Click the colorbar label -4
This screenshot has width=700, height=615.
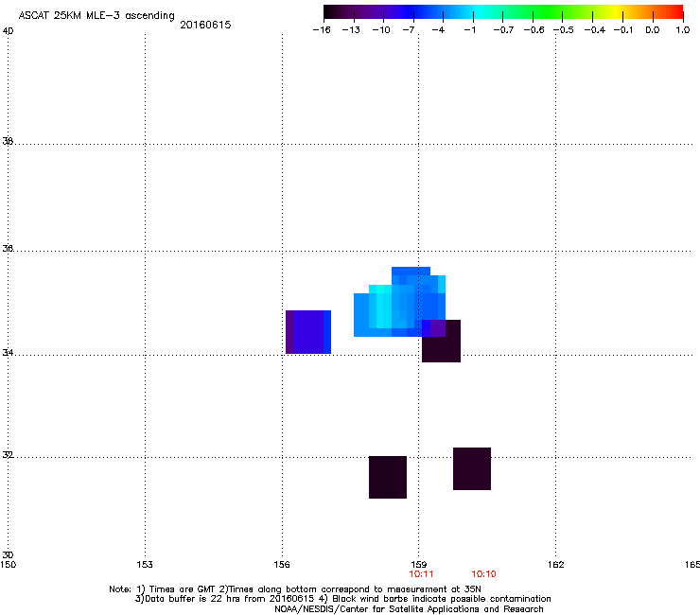439,30
